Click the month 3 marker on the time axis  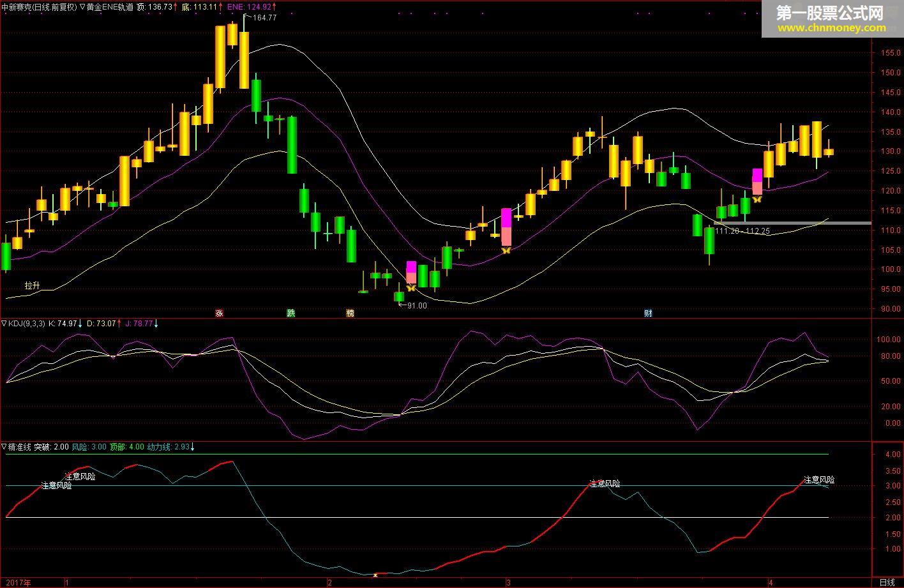(x=509, y=582)
